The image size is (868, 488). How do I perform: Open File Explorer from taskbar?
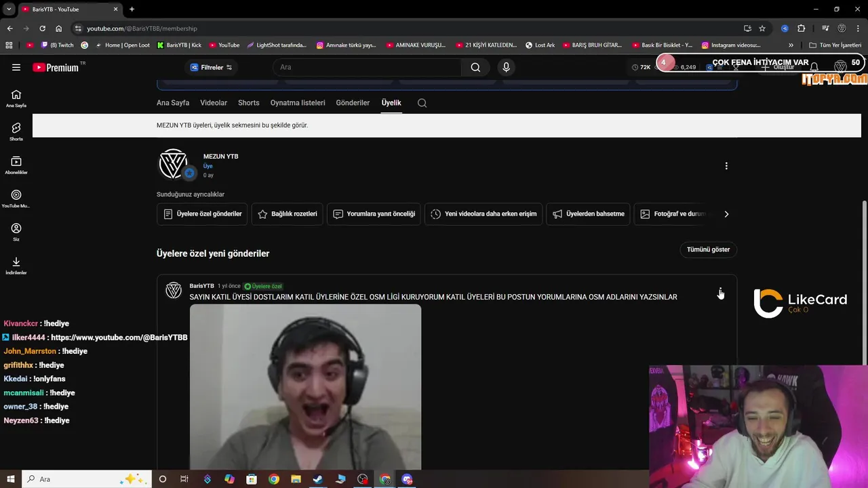point(296,479)
